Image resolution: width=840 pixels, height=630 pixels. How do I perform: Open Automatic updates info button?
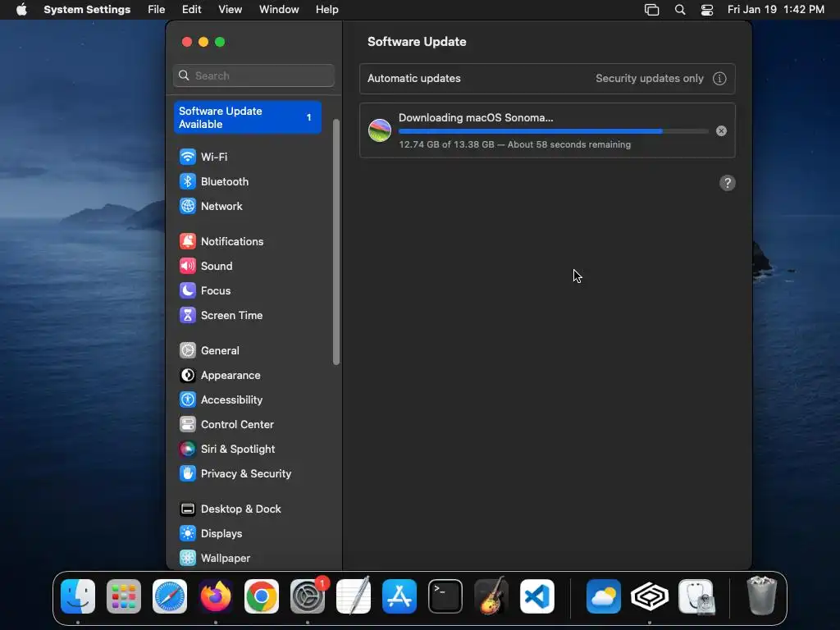click(719, 79)
